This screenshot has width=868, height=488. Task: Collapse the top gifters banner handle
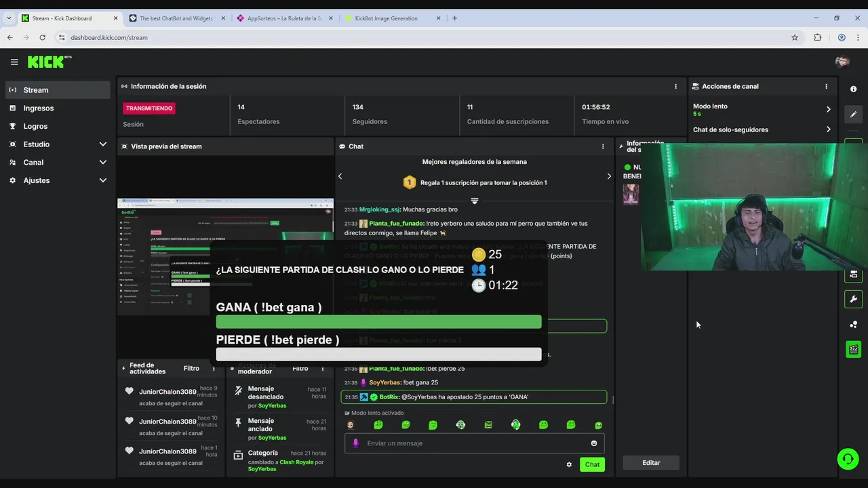tap(475, 201)
